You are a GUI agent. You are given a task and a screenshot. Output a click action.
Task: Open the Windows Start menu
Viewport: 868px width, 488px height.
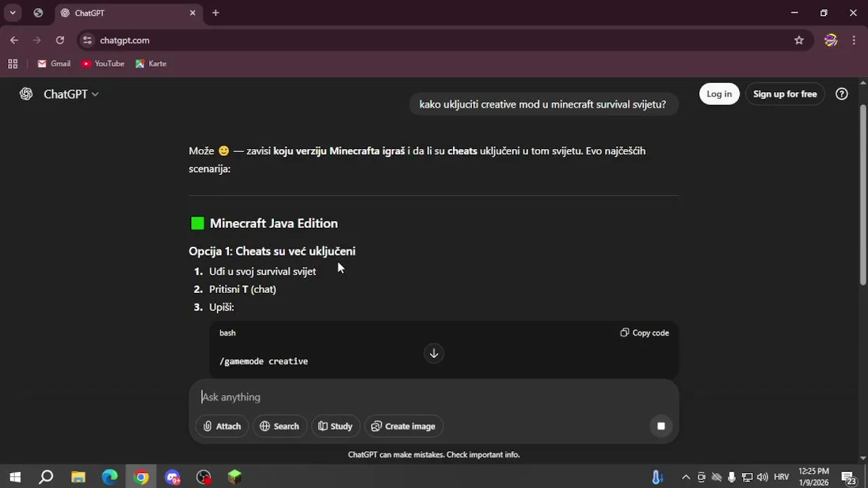tap(15, 477)
